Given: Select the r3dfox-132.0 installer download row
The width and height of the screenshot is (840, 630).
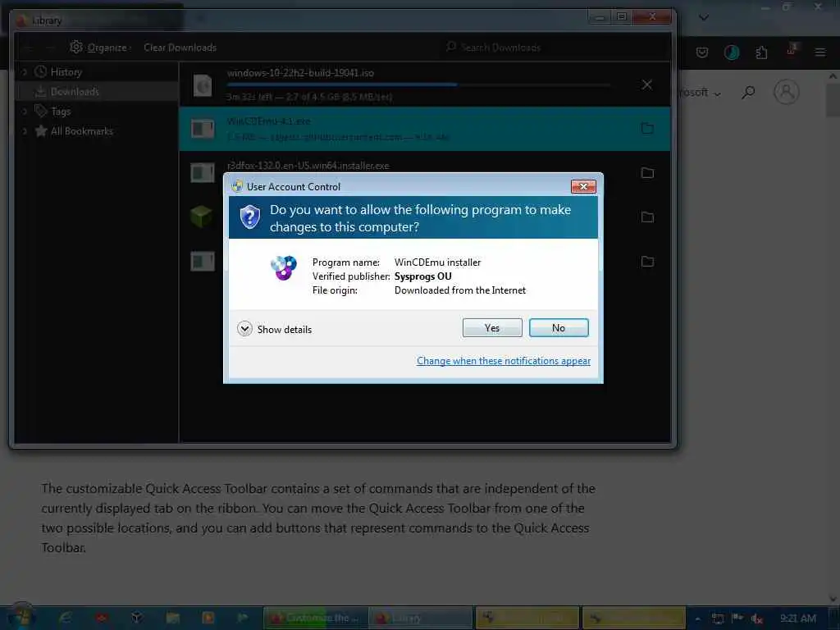Looking at the screenshot, I should pyautogui.click(x=424, y=172).
